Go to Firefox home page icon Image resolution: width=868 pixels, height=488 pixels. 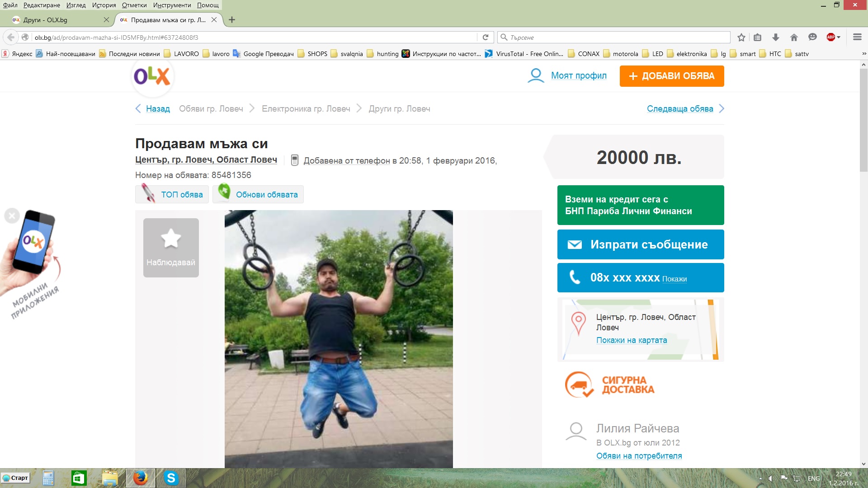pos(794,38)
